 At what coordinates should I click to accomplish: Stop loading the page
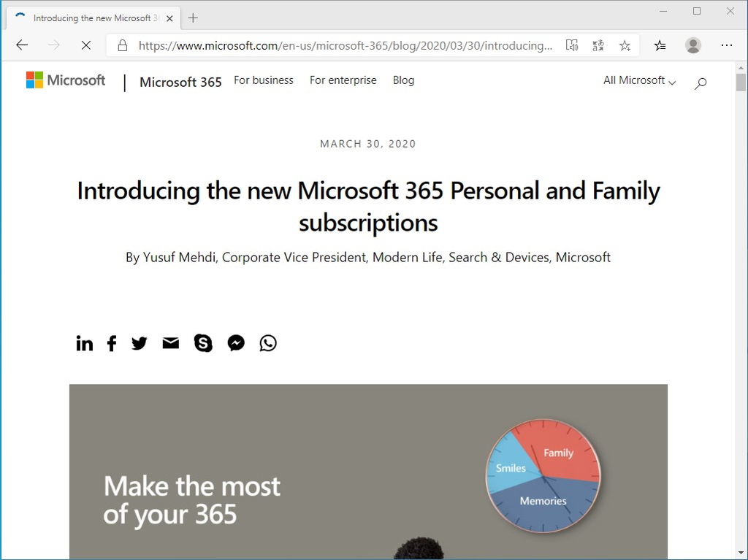pyautogui.click(x=85, y=45)
